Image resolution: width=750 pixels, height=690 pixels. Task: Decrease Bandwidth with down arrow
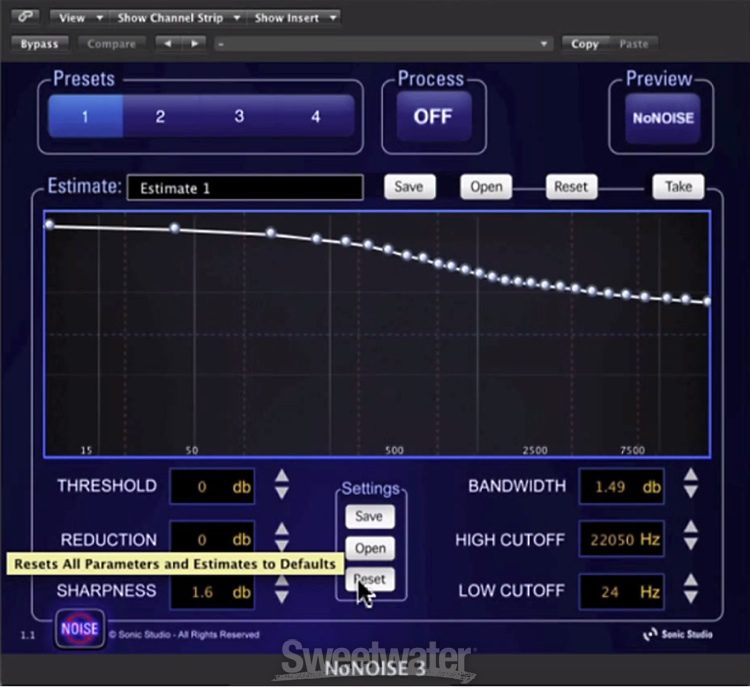point(690,492)
